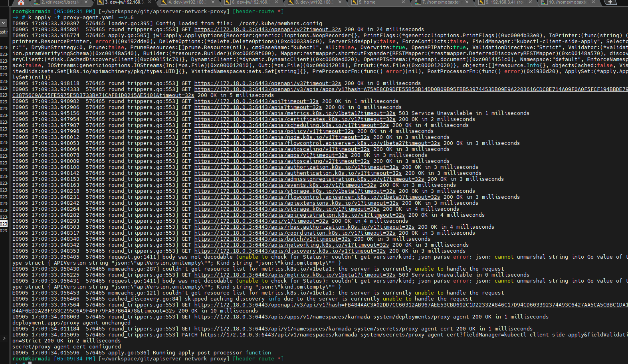Screen dimensions: 628x364
Task: Open the apis/policy/v1 URL
Action: coord(274,131)
